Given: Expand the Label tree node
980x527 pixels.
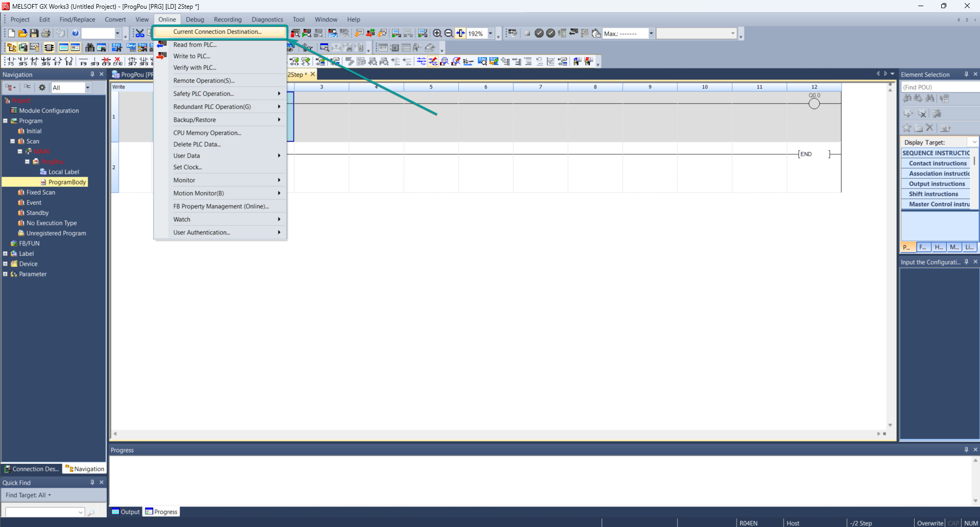Looking at the screenshot, I should pos(6,254).
